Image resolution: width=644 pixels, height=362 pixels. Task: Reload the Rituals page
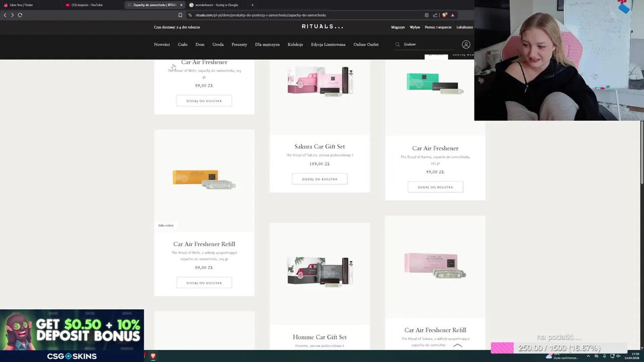pos(20,15)
